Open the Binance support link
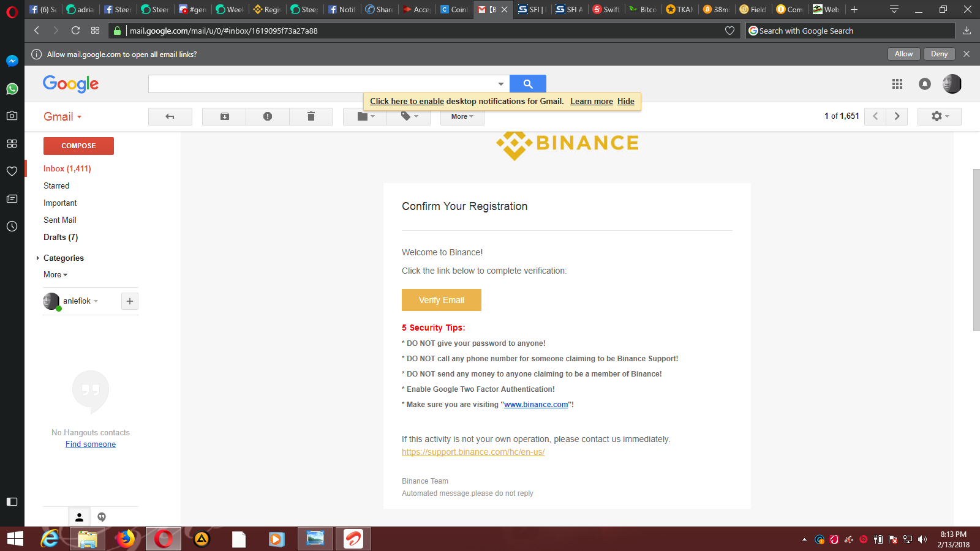980x551 pixels. pos(473,452)
